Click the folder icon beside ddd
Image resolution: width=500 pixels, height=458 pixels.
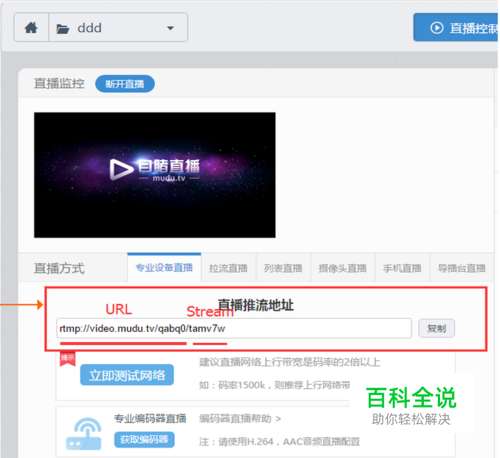[x=63, y=29]
